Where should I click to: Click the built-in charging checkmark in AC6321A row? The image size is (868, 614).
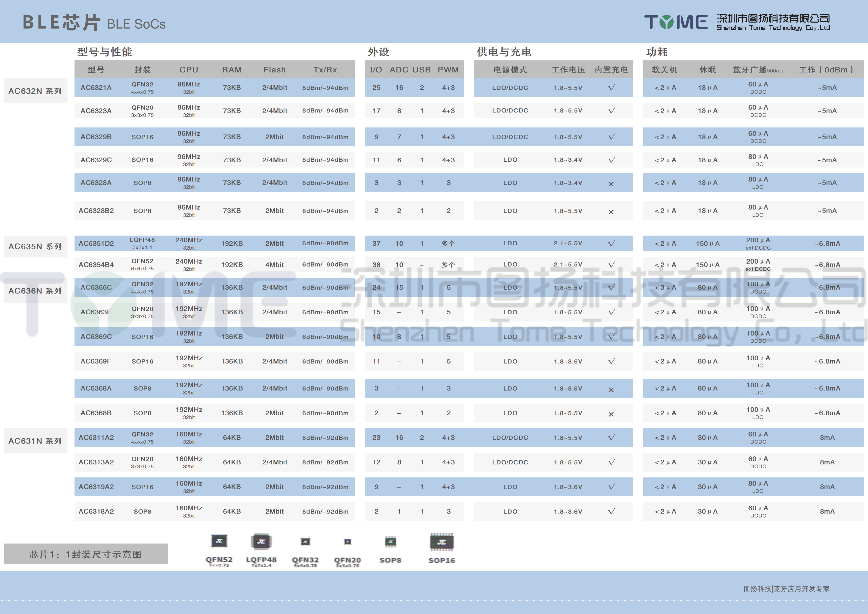(611, 88)
